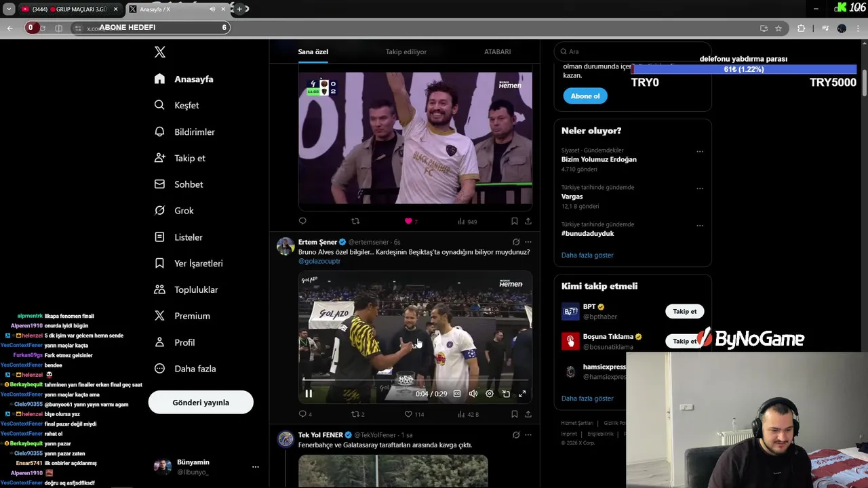Bookmark the Ertem Şener post
This screenshot has height=488, width=868.
515,414
